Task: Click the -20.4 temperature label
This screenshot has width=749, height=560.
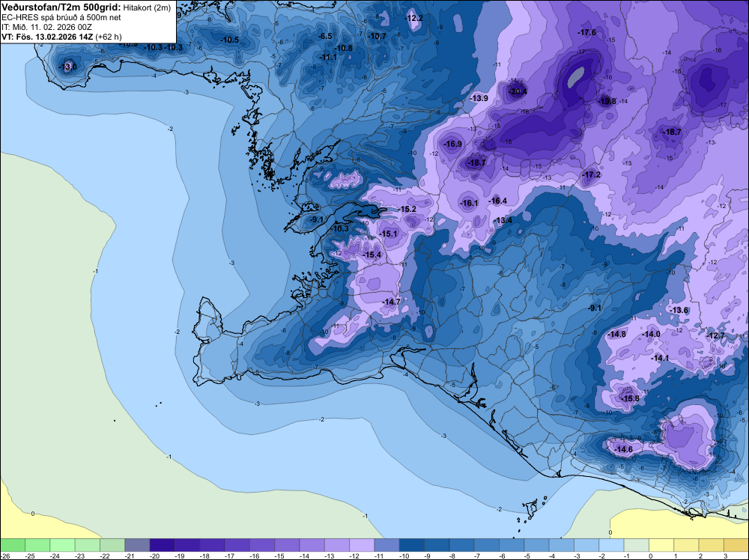Action: point(518,91)
